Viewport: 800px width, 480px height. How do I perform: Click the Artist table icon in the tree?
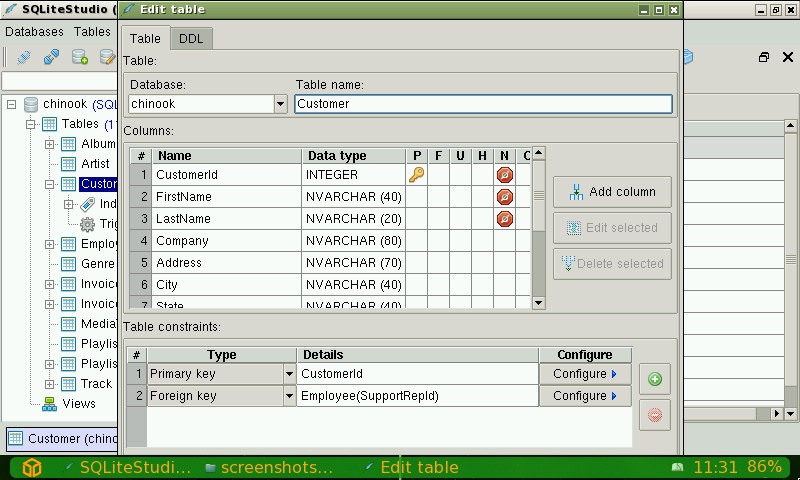point(68,164)
